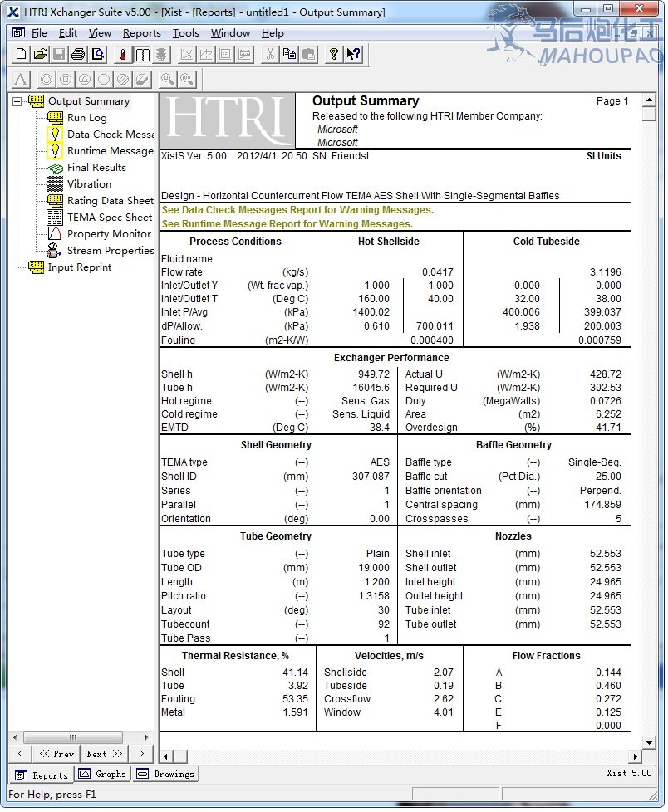This screenshot has height=812, width=668.
Task: Click the context help arrow-question icon
Action: coord(353,54)
